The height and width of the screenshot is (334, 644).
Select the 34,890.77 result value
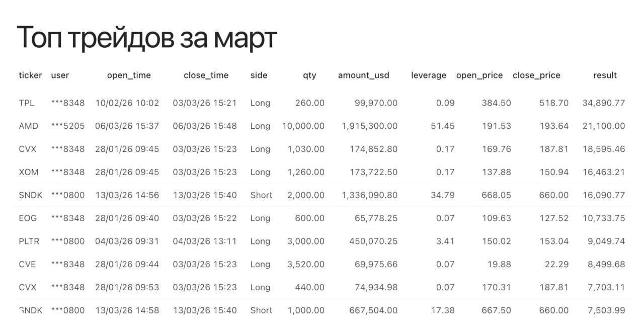(603, 103)
